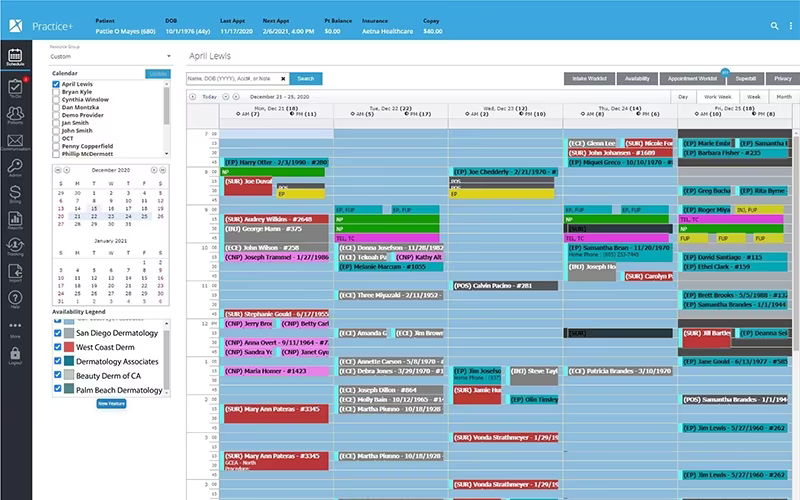This screenshot has height=500, width=800.
Task: Switch to Week view
Action: [754, 96]
